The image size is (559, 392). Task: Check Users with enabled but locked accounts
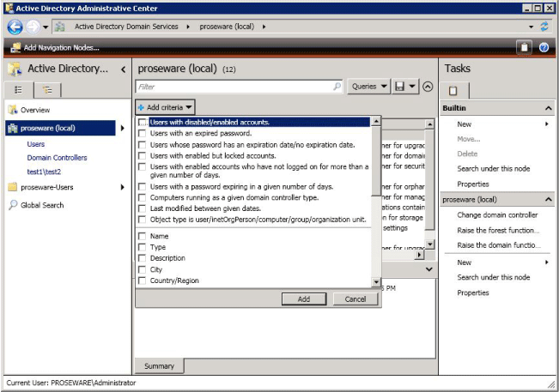pos(142,156)
